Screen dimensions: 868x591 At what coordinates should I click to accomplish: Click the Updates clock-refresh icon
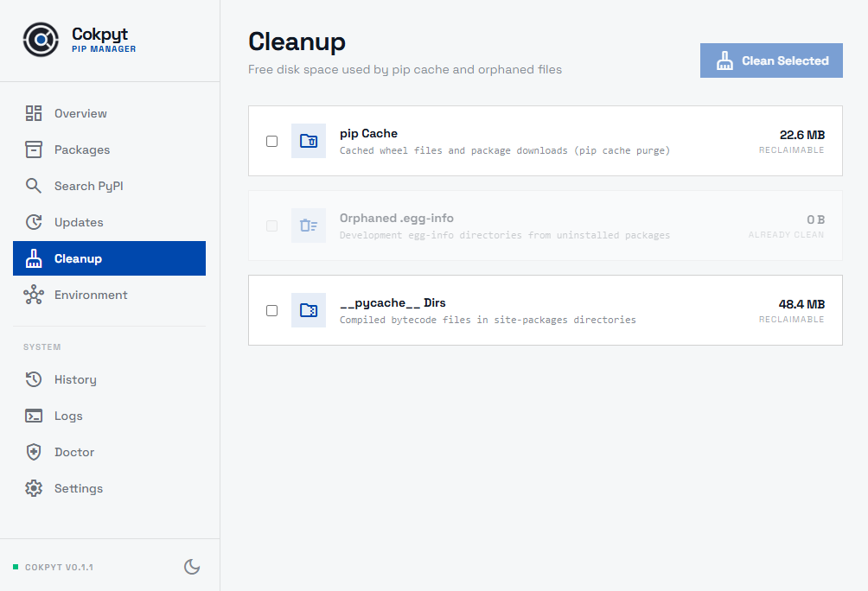click(34, 222)
